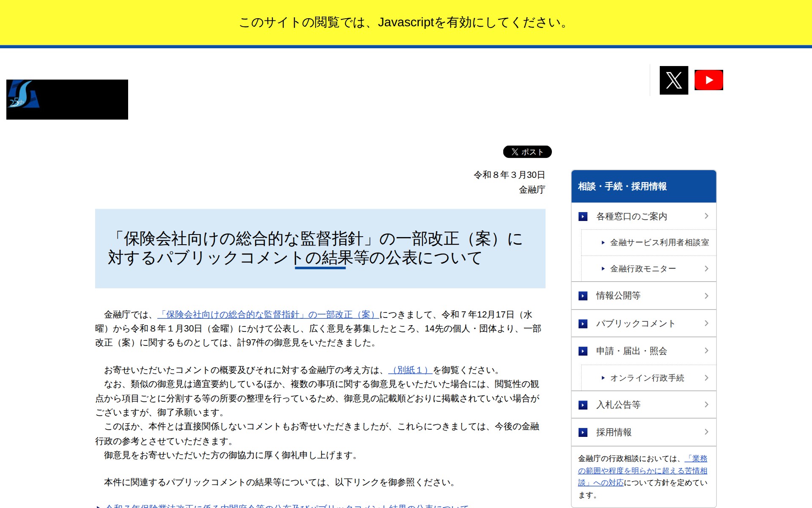
Task: Select the 情報公開等 sidebar entry
Action: [x=618, y=296]
